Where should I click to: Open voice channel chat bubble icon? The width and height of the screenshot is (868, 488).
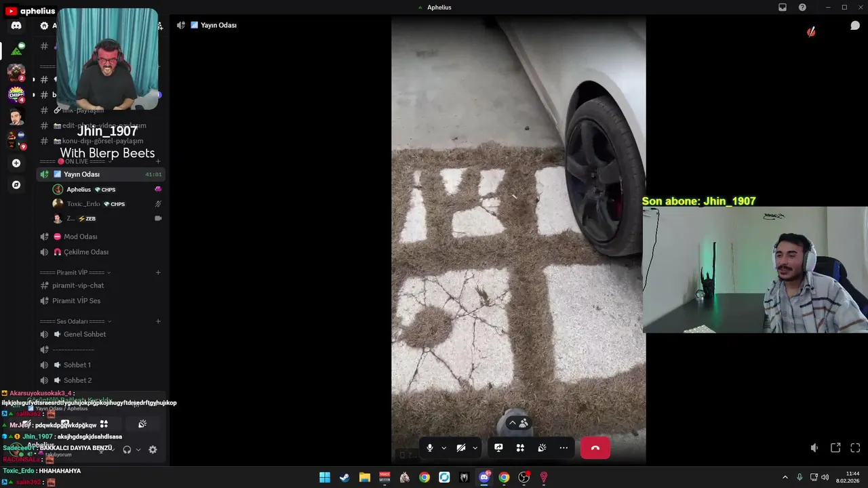click(855, 26)
